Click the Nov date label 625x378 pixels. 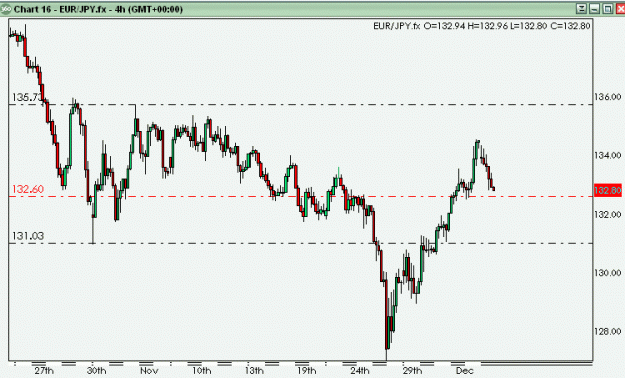tap(149, 371)
